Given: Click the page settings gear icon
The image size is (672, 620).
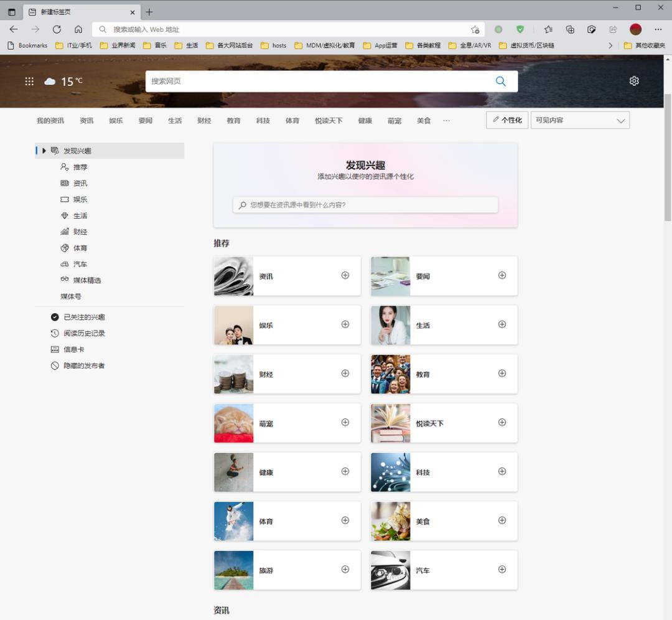Looking at the screenshot, I should [x=634, y=81].
